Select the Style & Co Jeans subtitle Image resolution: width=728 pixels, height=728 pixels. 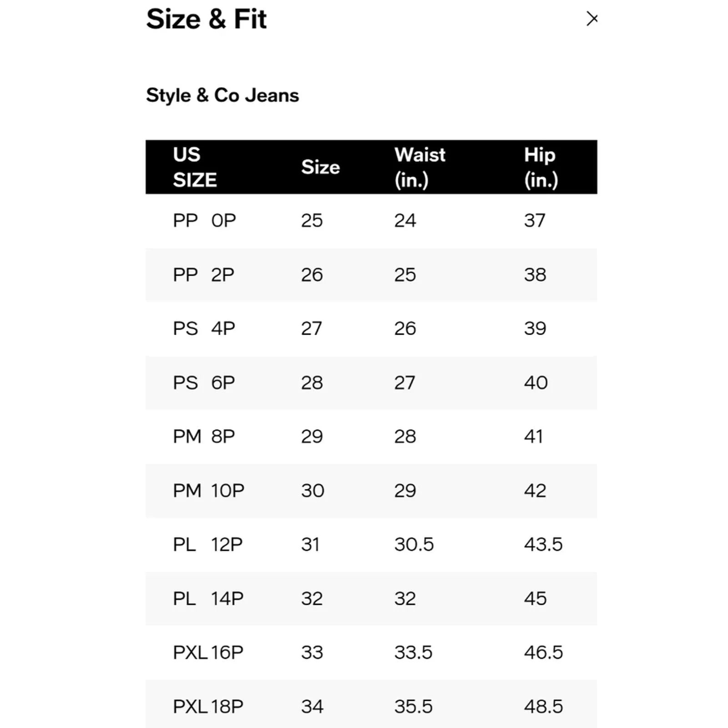[x=222, y=96]
